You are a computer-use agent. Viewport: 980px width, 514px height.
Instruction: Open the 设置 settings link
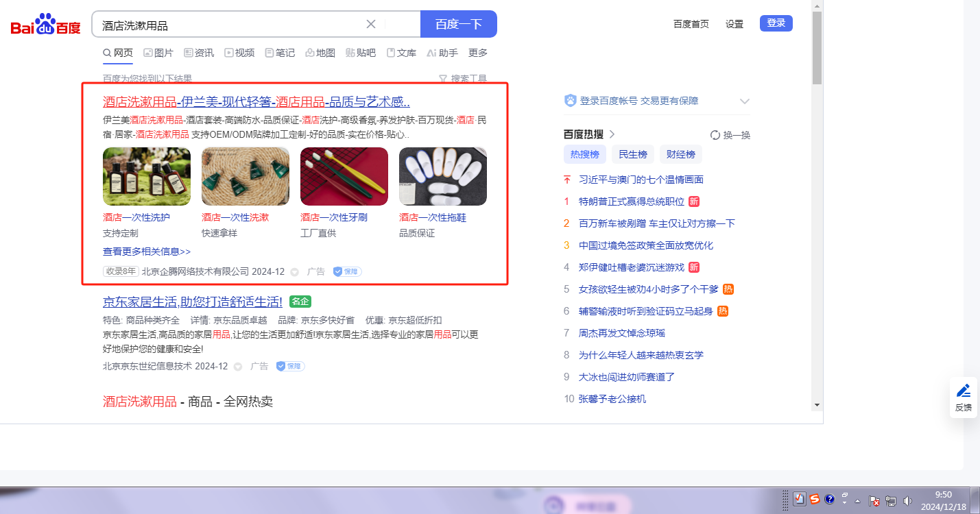(x=734, y=24)
